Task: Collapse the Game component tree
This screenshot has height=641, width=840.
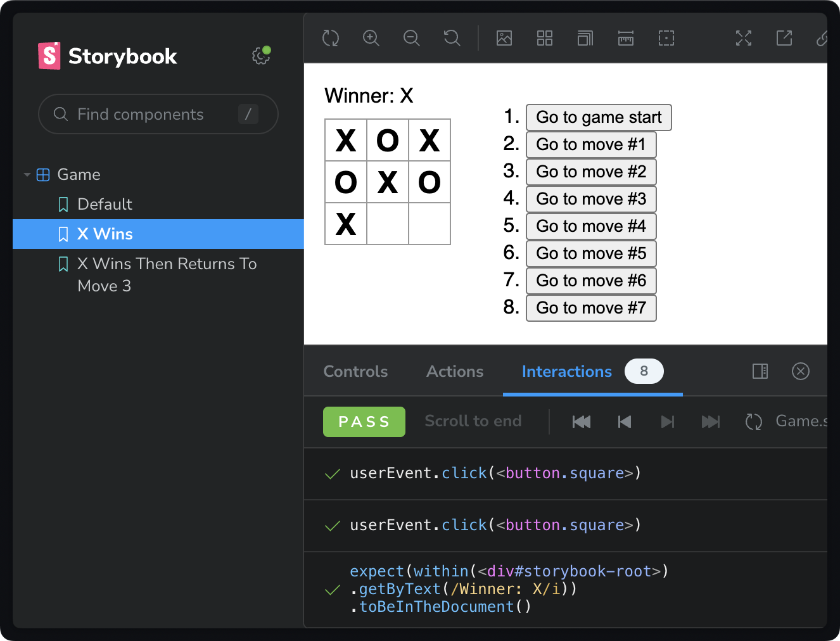Action: click(x=27, y=174)
